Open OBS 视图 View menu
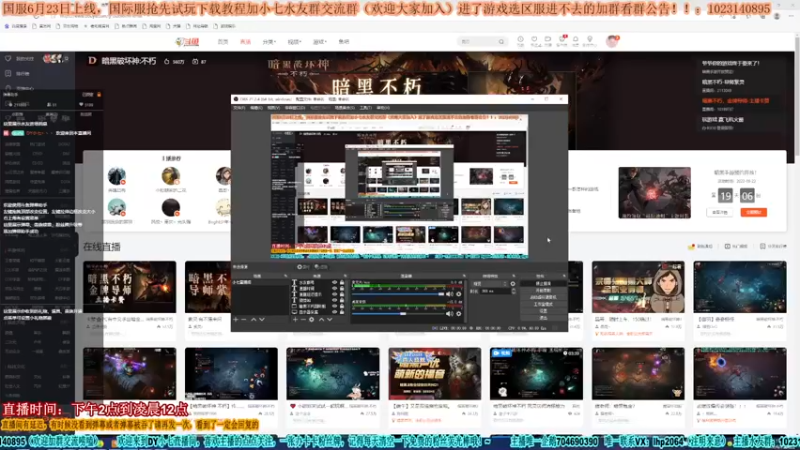The width and height of the screenshot is (800, 450). click(x=273, y=108)
